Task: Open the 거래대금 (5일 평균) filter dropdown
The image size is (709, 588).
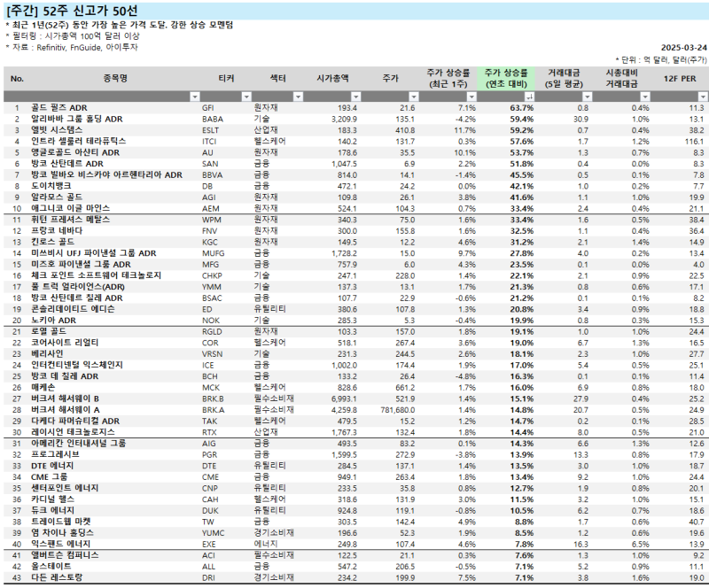Action: tap(587, 97)
